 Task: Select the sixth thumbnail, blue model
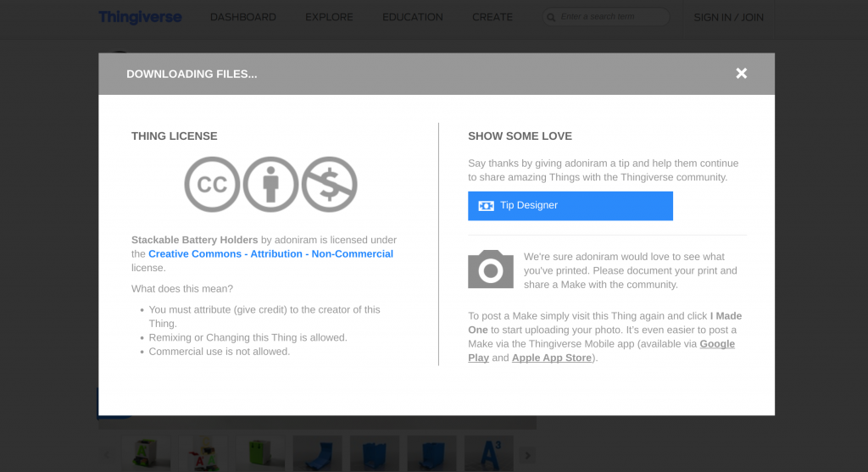pyautogui.click(x=431, y=453)
